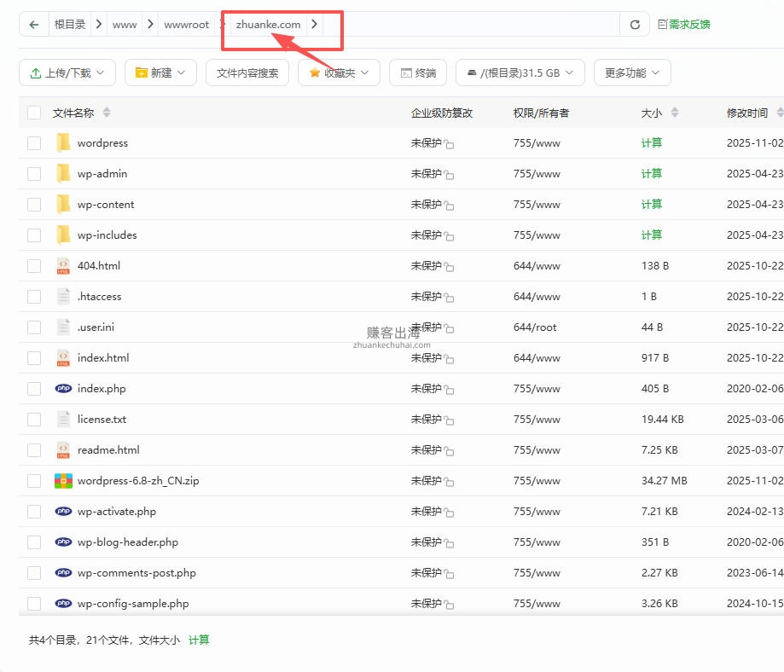The height and width of the screenshot is (672, 784).
Task: Open the 上传/下载 dropdown
Action: click(67, 73)
